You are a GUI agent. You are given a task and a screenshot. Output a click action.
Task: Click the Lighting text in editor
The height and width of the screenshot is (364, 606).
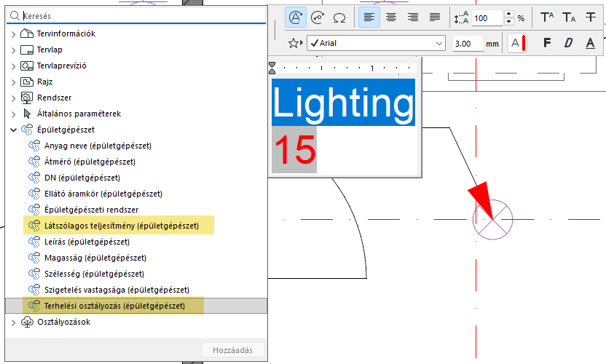pos(343,103)
